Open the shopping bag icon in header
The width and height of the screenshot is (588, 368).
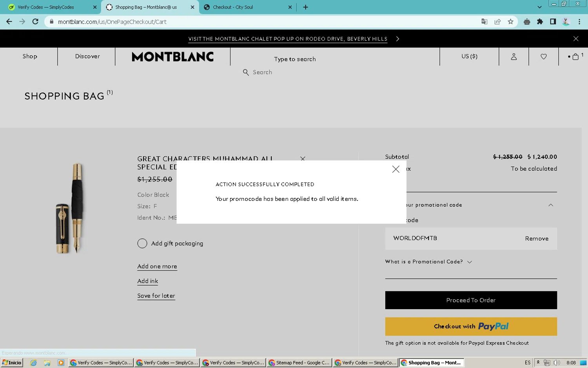coord(575,56)
